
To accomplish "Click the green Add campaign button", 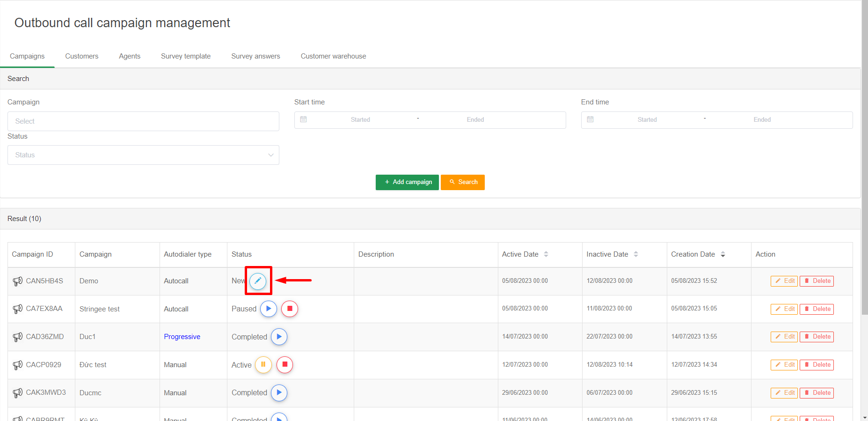I will [407, 182].
